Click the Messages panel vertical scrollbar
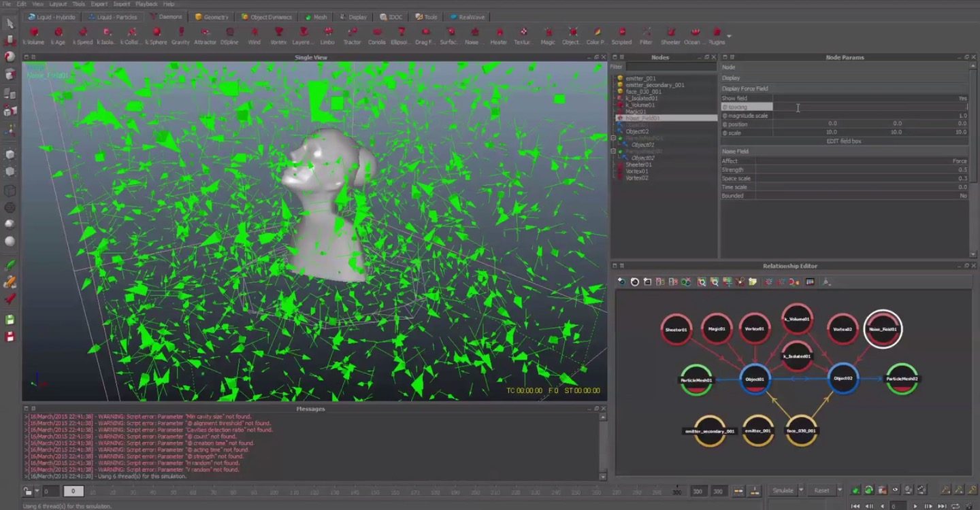The height and width of the screenshot is (510, 980). pos(604,446)
